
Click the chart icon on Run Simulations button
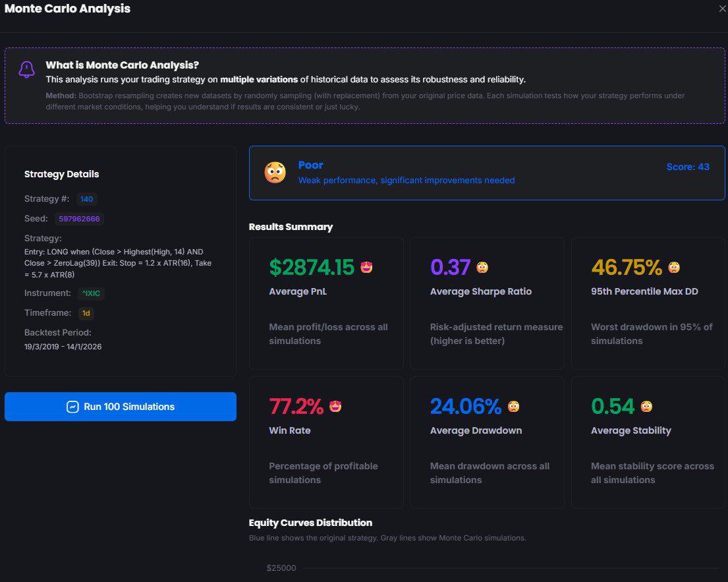tap(73, 407)
